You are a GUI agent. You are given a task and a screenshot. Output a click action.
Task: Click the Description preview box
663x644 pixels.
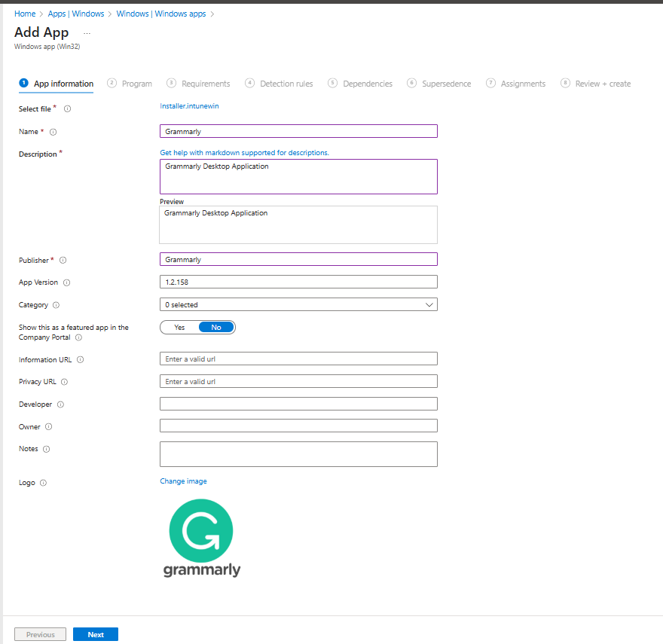click(298, 225)
